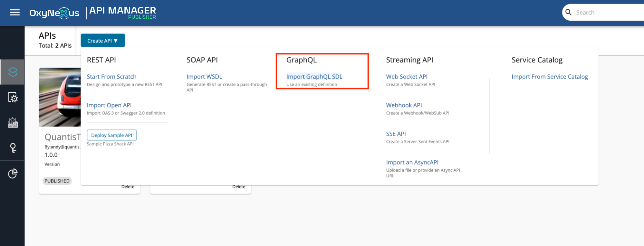Select Import From Service Catalog
The image size is (644, 246).
[x=550, y=77]
